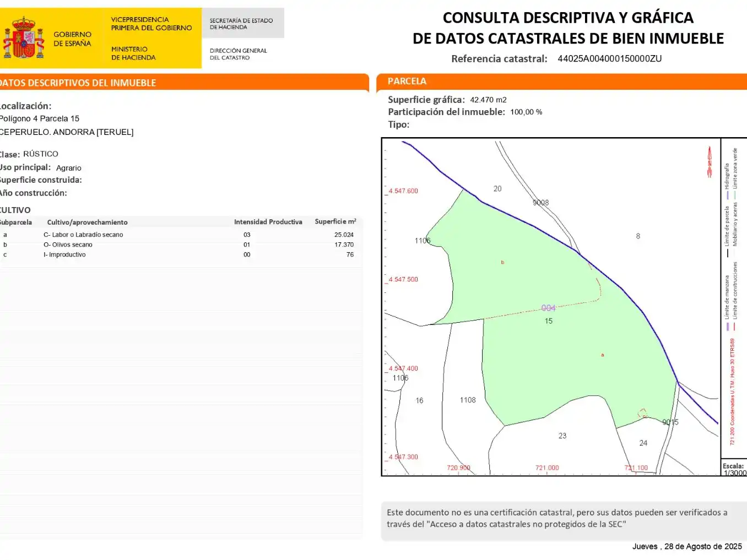Click parcel label 24 on the map

pos(643,443)
